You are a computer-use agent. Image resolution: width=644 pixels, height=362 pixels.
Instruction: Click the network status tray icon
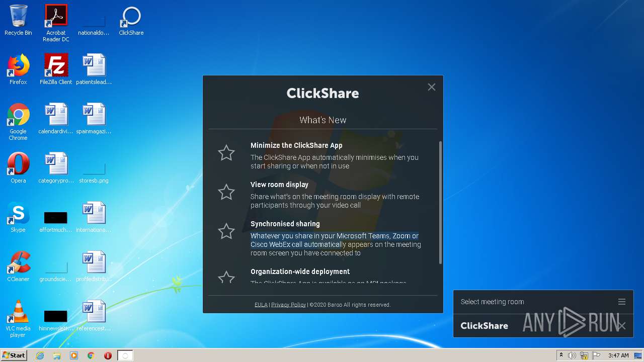[x=584, y=355]
